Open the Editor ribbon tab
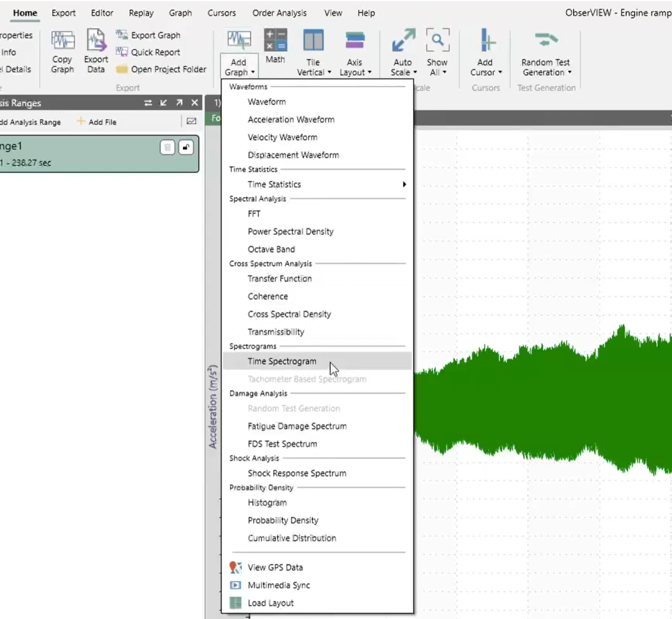The height and width of the screenshot is (619, 672). 102,13
